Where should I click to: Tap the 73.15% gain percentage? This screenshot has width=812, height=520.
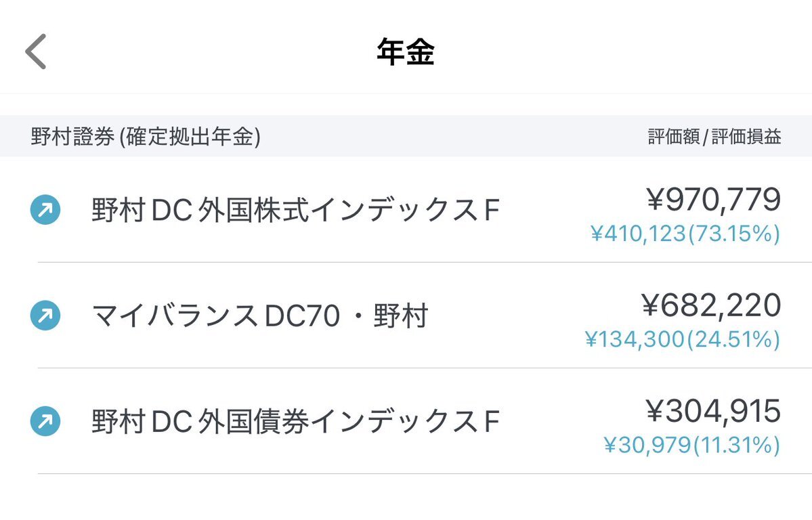click(733, 234)
